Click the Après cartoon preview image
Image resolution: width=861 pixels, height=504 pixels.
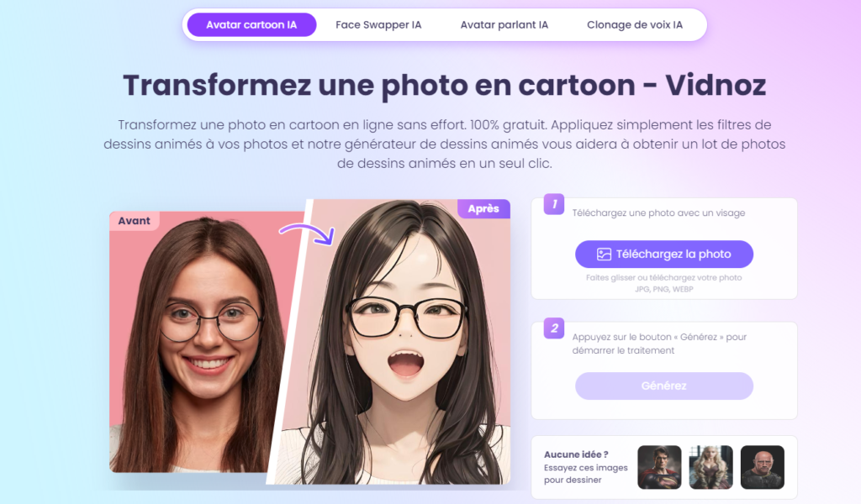(395, 342)
